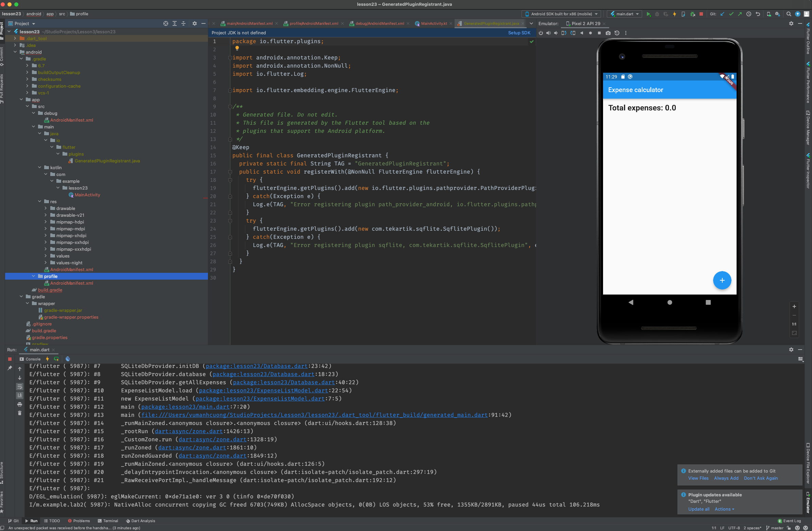Open Database.dart:23:42 stack trace link
Viewport: 812px width, 531px height.
pyautogui.click(x=256, y=366)
